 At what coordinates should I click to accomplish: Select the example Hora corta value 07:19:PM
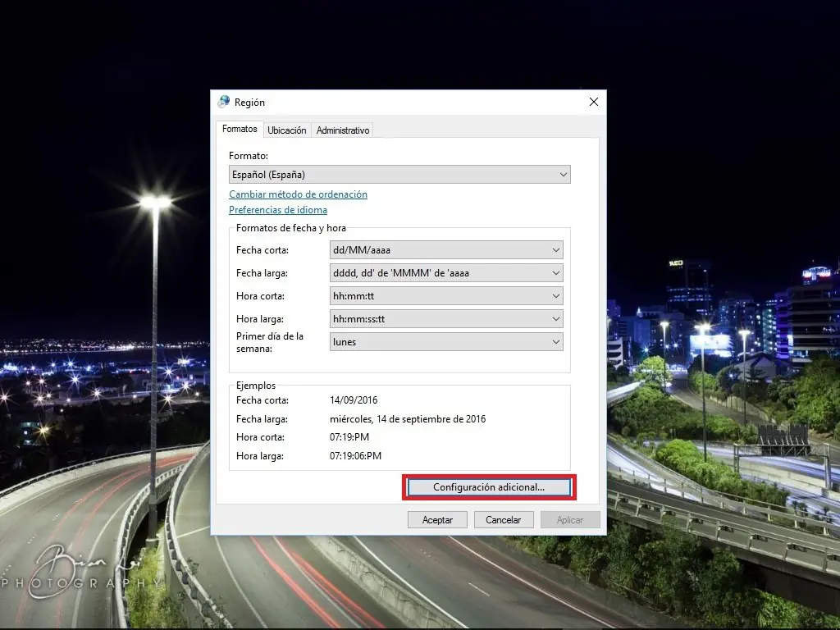pos(349,437)
